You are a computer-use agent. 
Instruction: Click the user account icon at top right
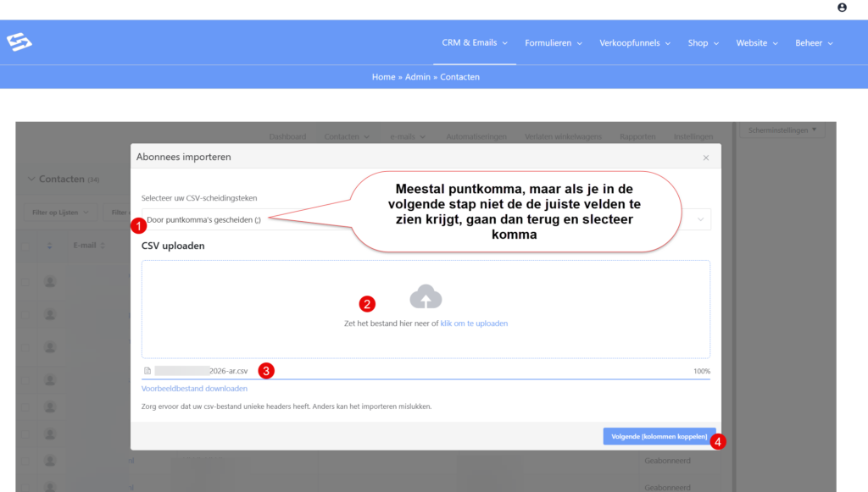click(x=842, y=8)
